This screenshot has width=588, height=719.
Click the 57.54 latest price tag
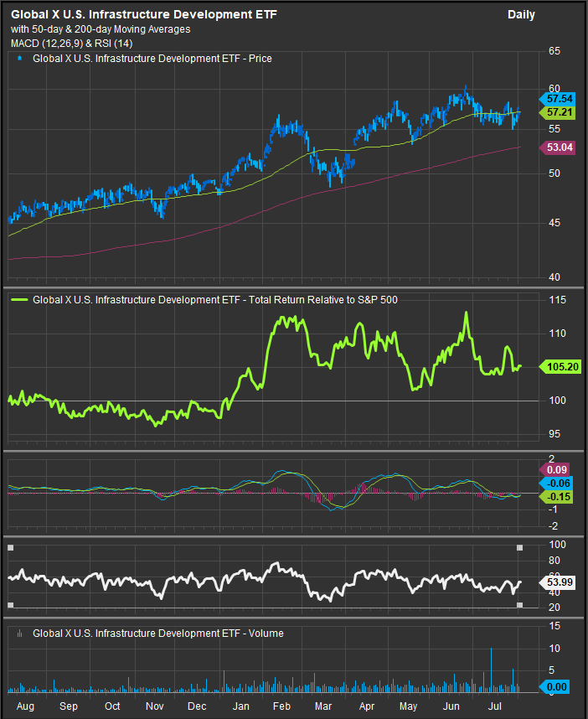pyautogui.click(x=557, y=99)
